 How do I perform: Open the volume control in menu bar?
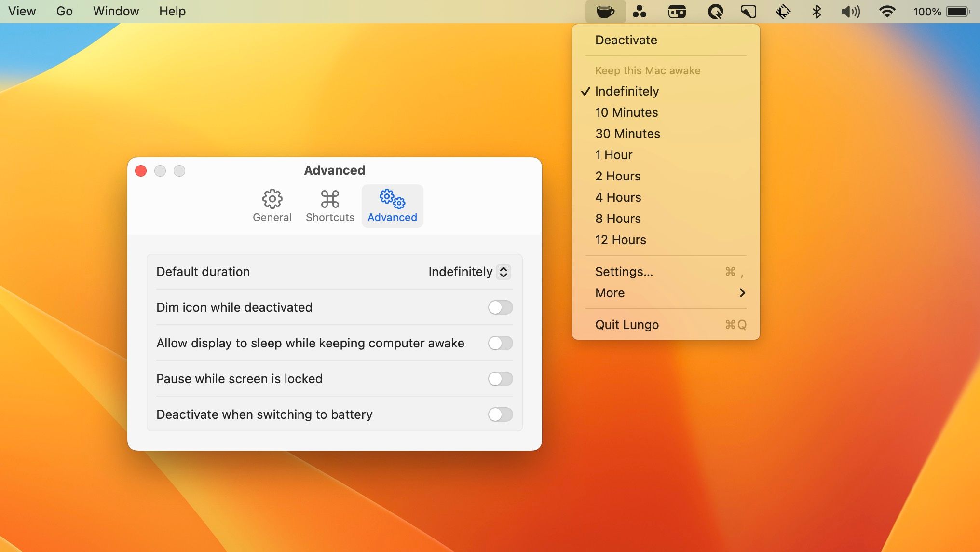click(851, 12)
